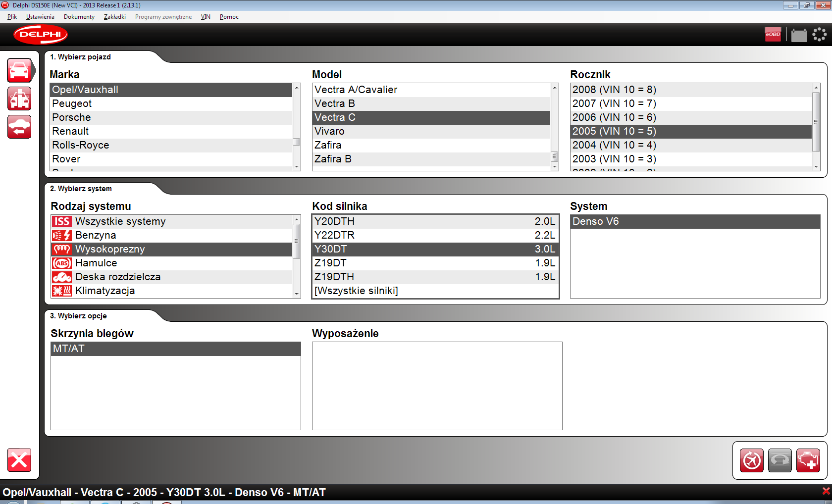
Task: Click the Model list down arrow
Action: pos(555,167)
